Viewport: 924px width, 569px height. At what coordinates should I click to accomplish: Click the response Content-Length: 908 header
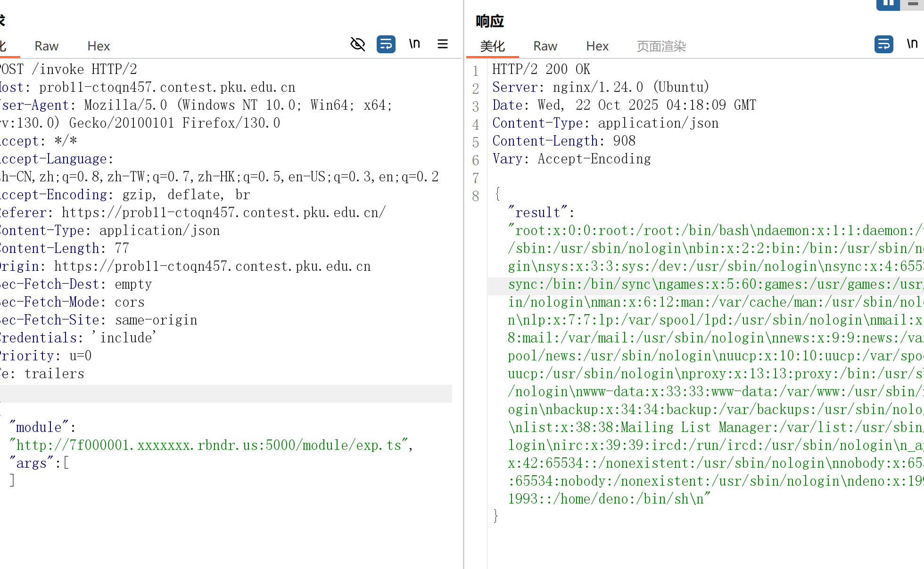pyautogui.click(x=564, y=141)
